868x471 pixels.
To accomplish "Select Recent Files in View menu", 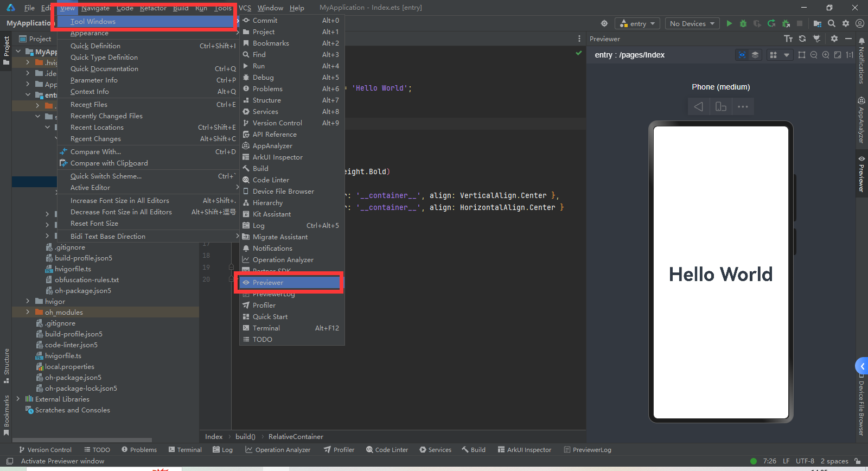I will (x=148, y=104).
